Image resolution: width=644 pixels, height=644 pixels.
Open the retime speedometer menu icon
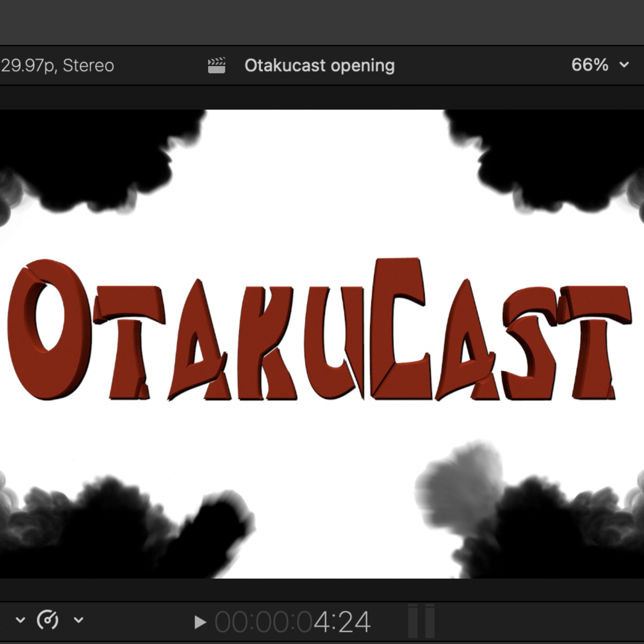click(47, 620)
